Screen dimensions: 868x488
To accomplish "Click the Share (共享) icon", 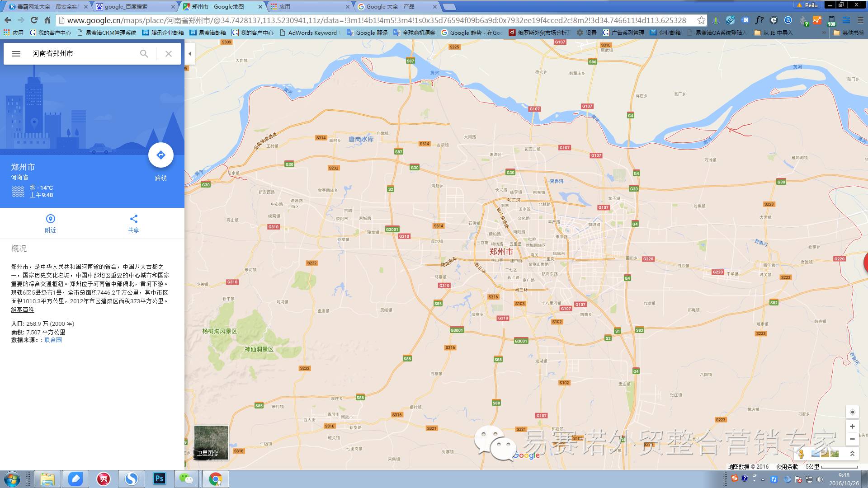I will [133, 219].
